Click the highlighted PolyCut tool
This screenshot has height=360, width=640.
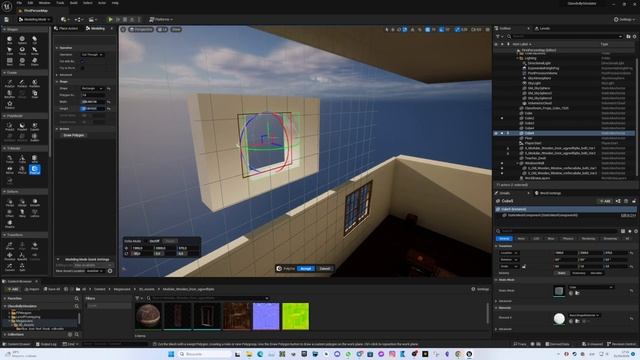click(x=35, y=169)
